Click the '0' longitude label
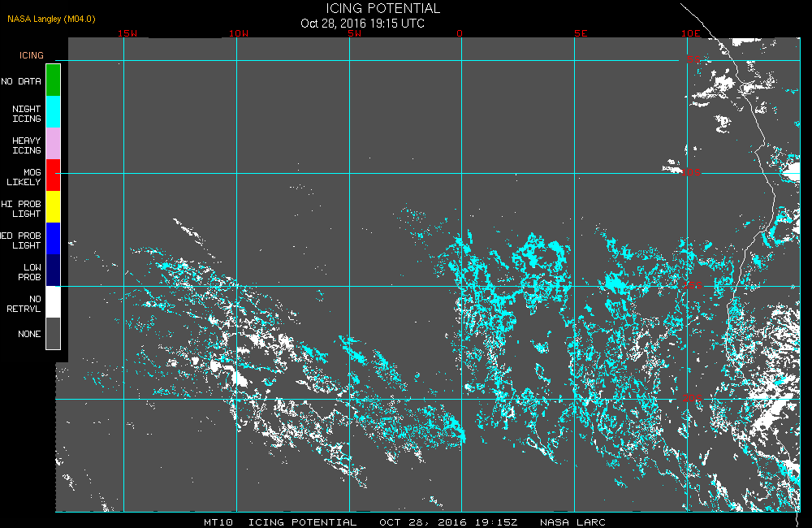The width and height of the screenshot is (812, 528). click(x=460, y=33)
